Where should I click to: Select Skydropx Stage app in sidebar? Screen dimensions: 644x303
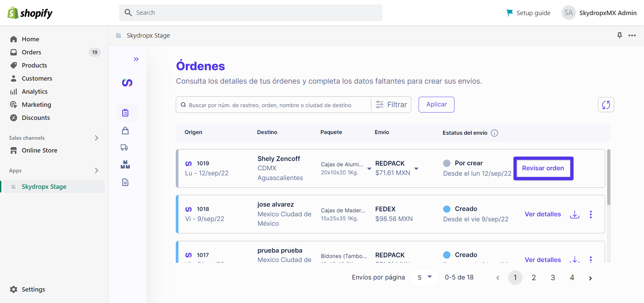[x=54, y=187]
